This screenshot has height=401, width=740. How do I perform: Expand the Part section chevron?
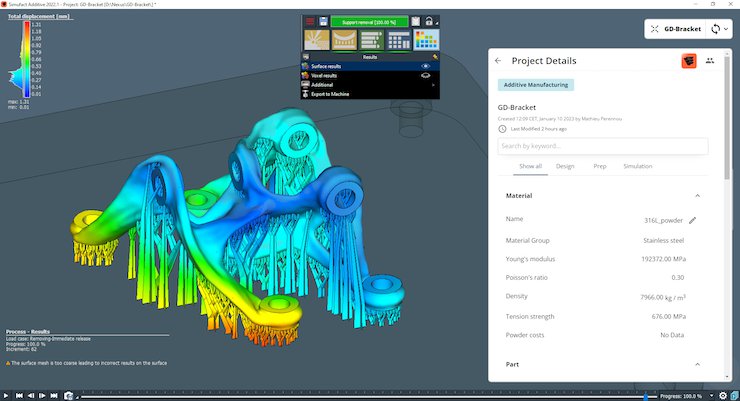[697, 365]
